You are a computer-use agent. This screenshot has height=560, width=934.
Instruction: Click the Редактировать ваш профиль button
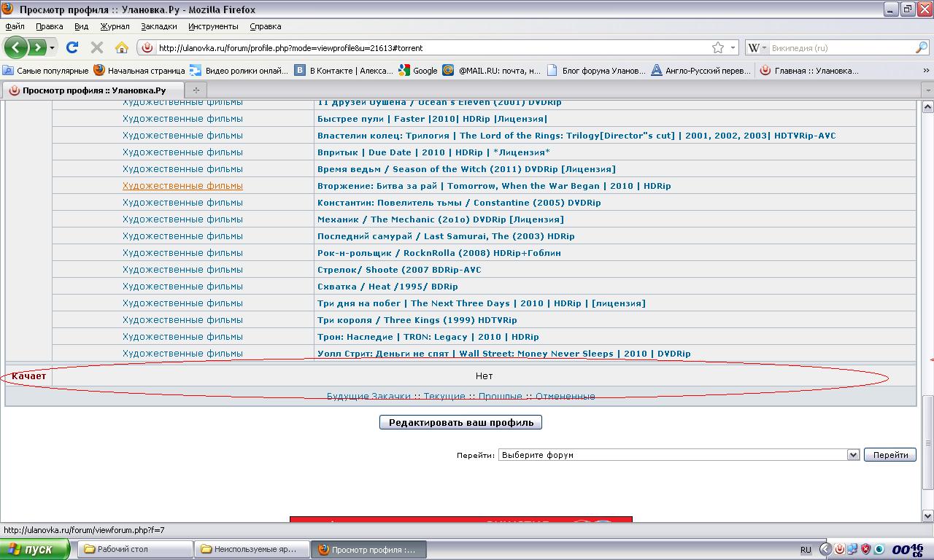pos(460,422)
